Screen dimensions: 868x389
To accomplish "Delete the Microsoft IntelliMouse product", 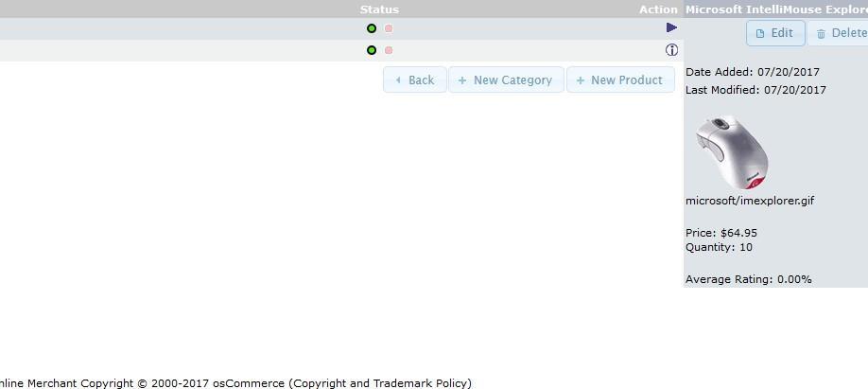I will (x=838, y=33).
